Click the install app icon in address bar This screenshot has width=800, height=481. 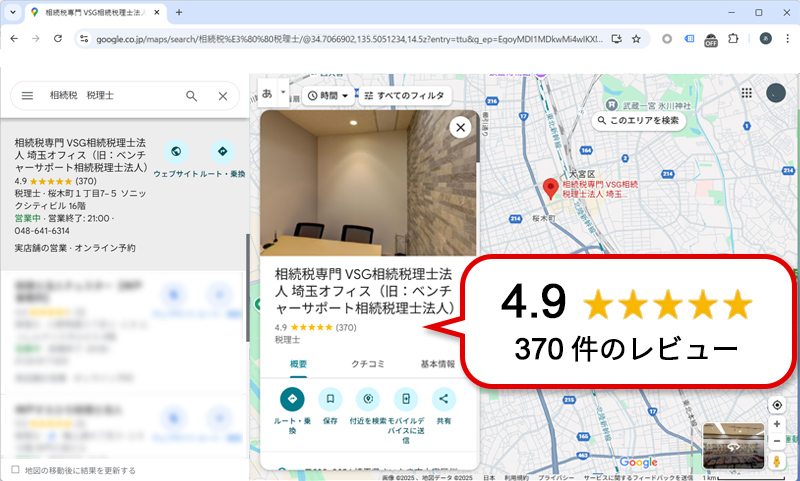[x=616, y=39]
